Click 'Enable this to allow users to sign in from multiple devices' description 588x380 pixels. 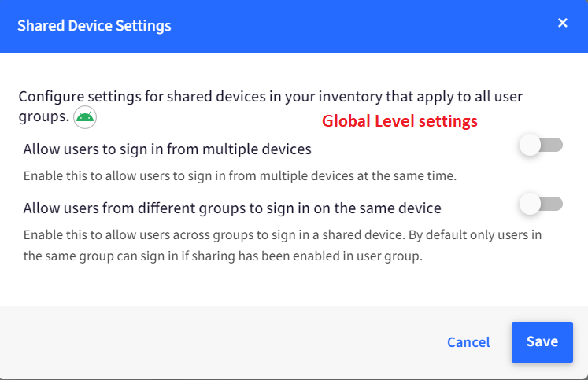click(240, 175)
